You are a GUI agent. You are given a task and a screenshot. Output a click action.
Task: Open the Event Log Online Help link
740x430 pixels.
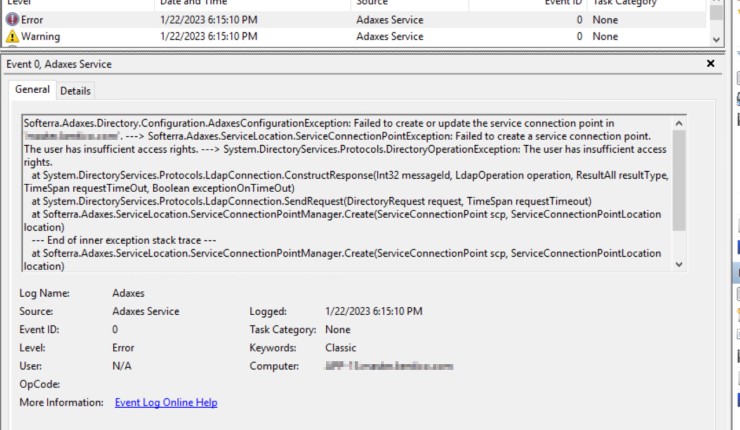(x=166, y=402)
